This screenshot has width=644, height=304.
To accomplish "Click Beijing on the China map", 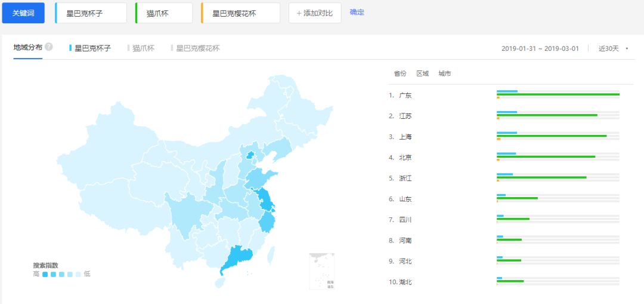I will pos(249,155).
